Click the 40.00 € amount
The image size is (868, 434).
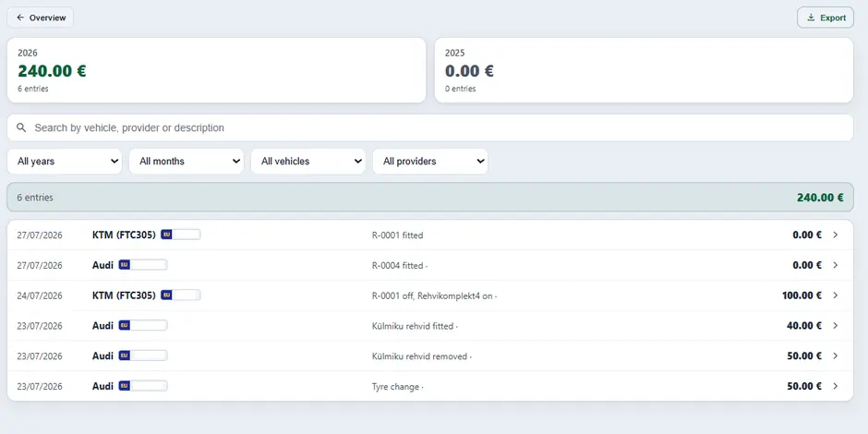(x=803, y=325)
